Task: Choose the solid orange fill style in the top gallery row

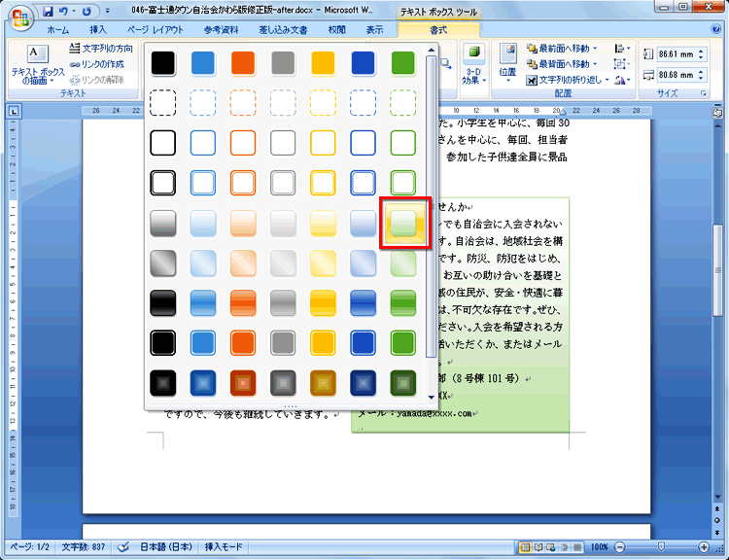Action: [243, 63]
